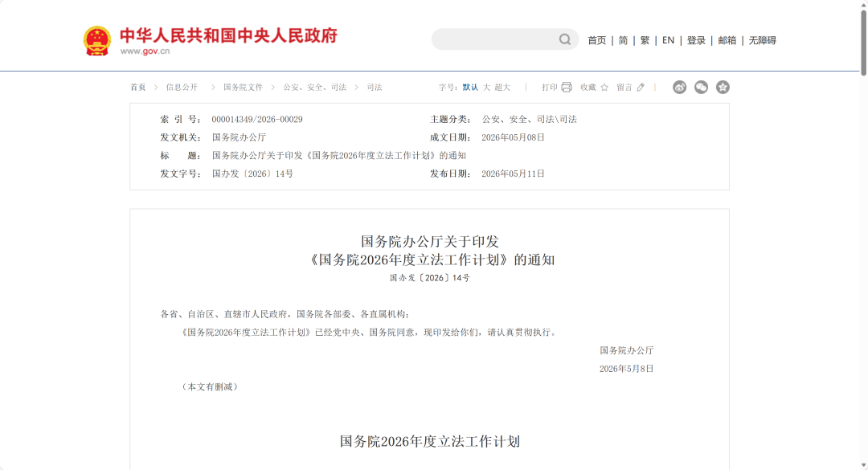Go to 国务院文件 breadcrumb
868x470 pixels.
tap(243, 88)
